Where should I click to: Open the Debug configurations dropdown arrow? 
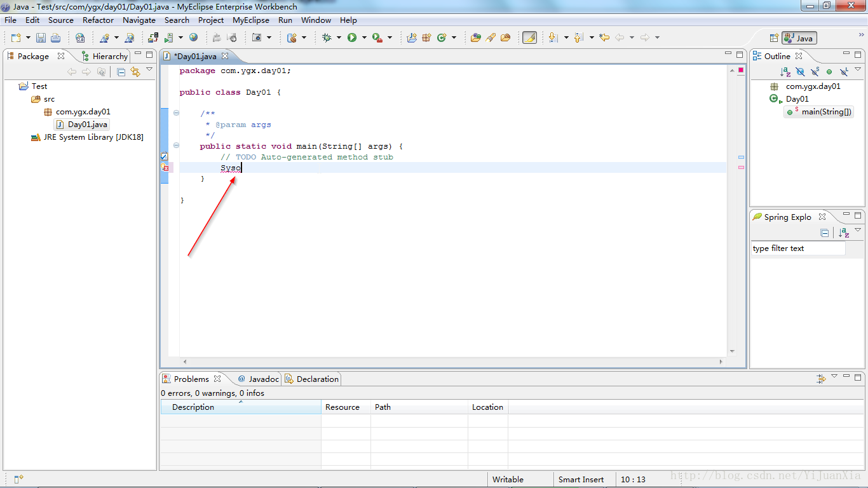[339, 37]
